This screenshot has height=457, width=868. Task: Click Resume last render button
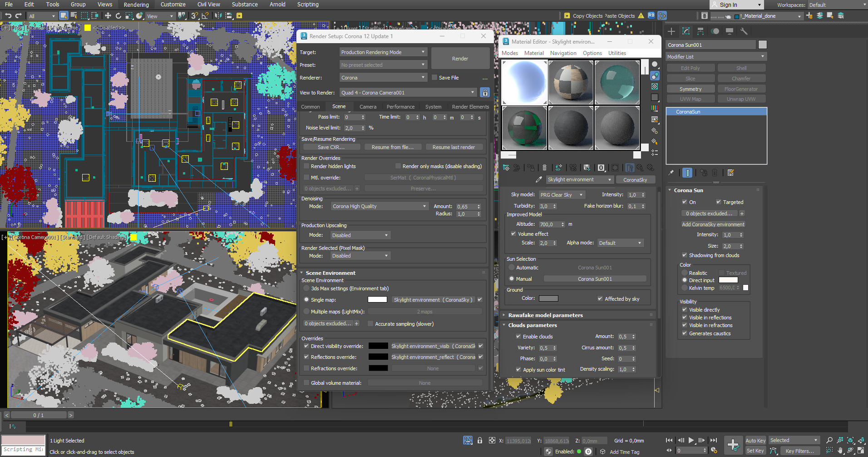(x=454, y=147)
